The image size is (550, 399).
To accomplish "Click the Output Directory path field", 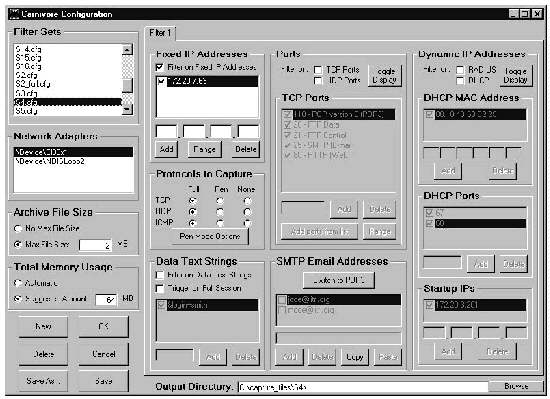I will pyautogui.click(x=363, y=387).
